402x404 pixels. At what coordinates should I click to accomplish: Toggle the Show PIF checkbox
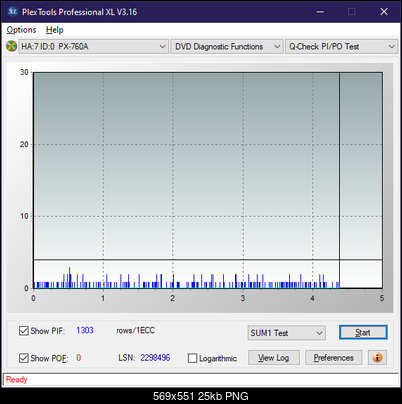click(23, 331)
